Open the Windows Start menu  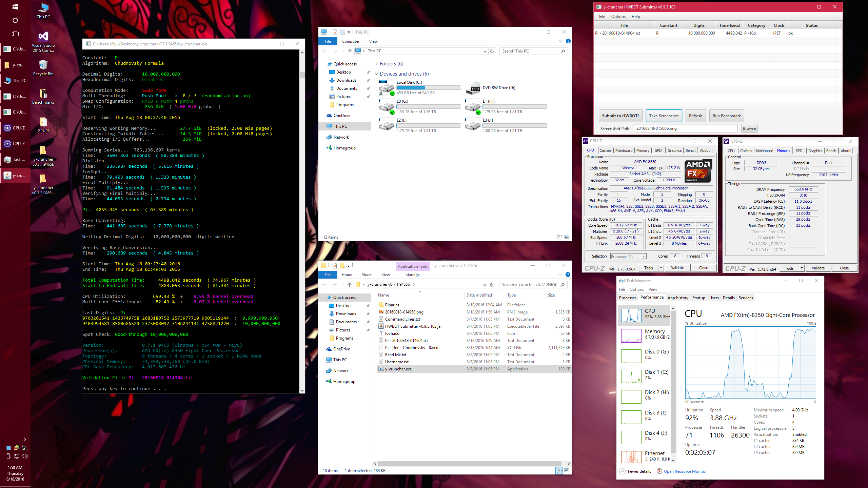(15, 6)
